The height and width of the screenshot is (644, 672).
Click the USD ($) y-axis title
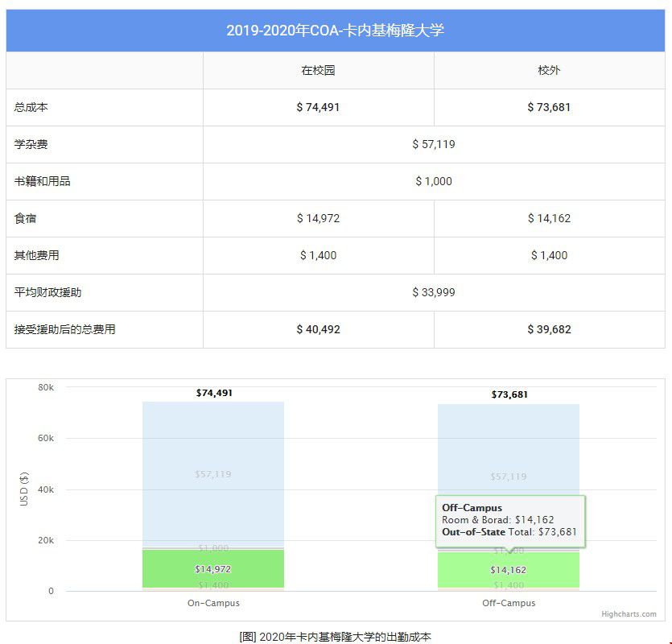24,489
